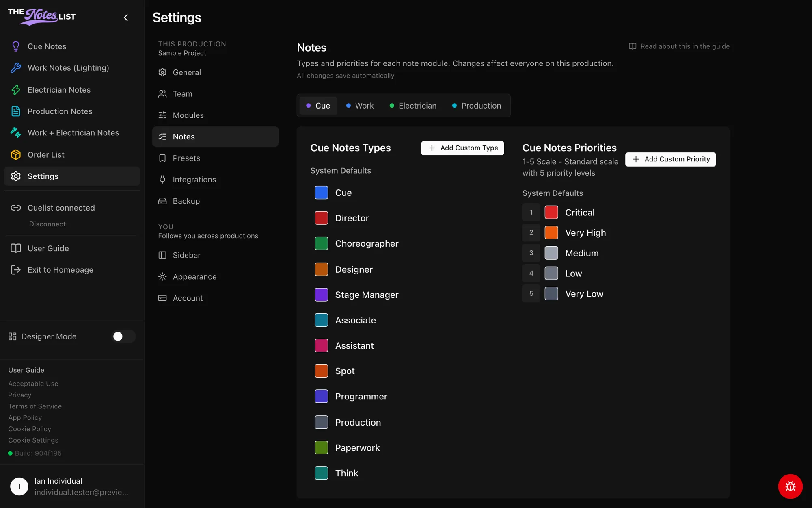Switch to the Work tab
The height and width of the screenshot is (508, 812).
coord(360,106)
